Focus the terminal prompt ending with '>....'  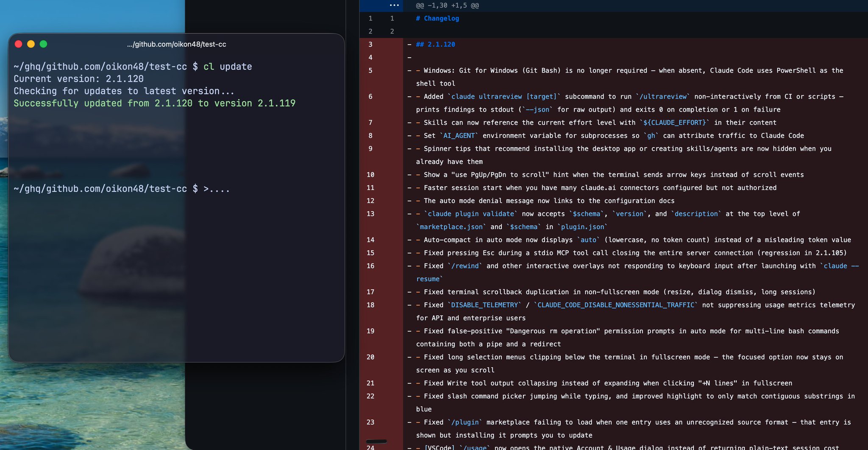[122, 189]
